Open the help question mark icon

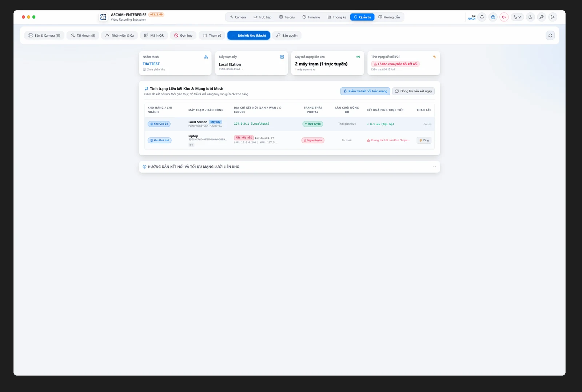pos(493,17)
